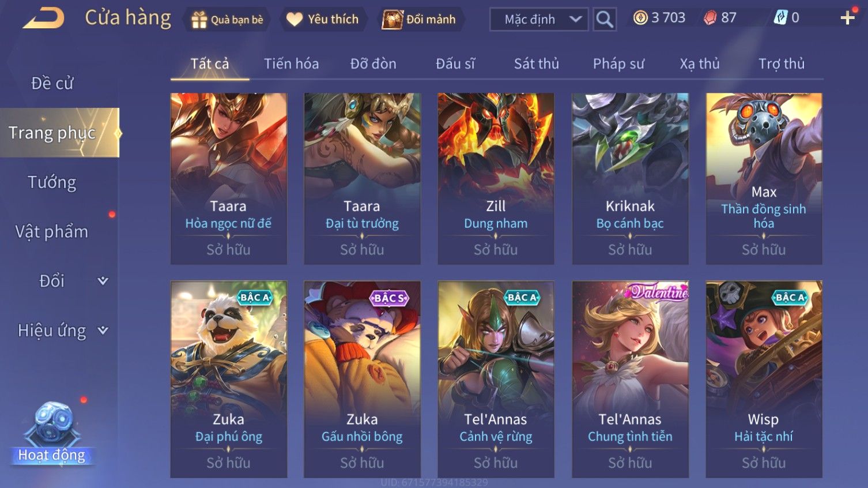The image size is (868, 488).
Task: Go back using the arrow icon
Action: pos(43,18)
